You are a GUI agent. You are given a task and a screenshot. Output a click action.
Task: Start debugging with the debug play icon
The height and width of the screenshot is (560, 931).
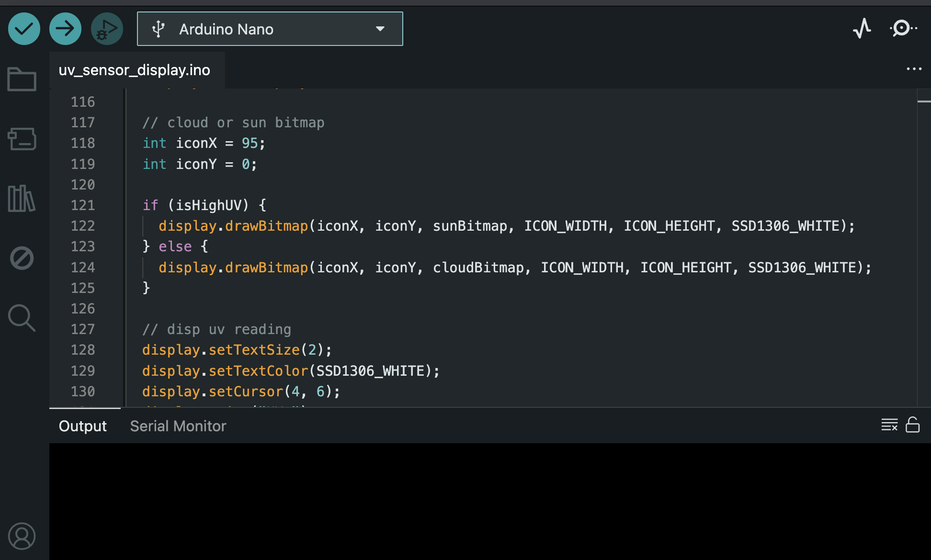(x=107, y=29)
